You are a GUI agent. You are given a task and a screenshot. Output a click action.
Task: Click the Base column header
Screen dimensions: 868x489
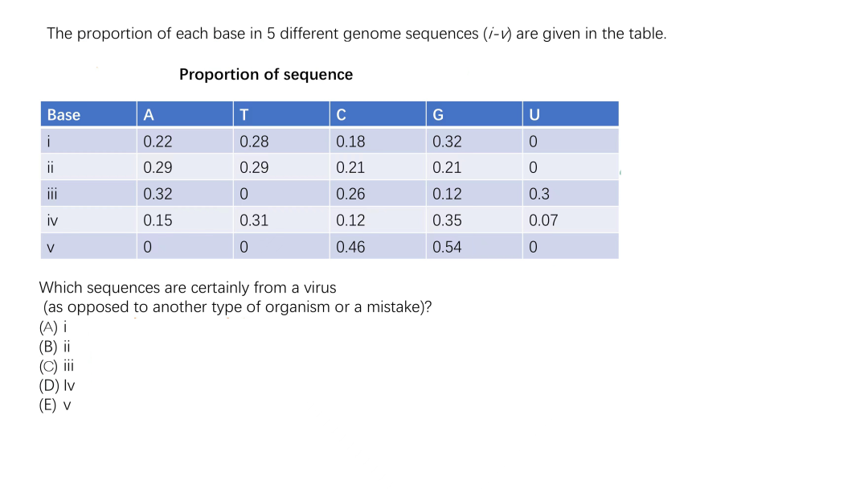coord(88,114)
